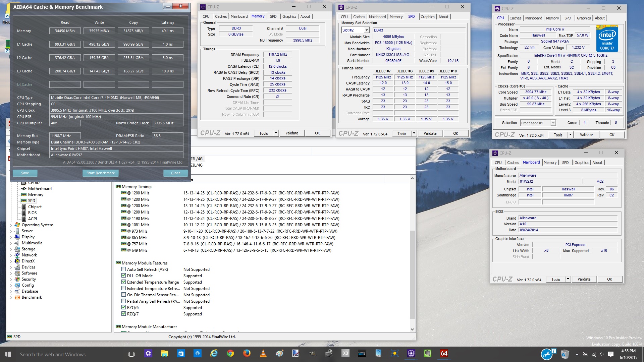644x362 pixels.
Task: Toggle the Auto Self Refresh (ASR) checkbox
Action: 123,269
